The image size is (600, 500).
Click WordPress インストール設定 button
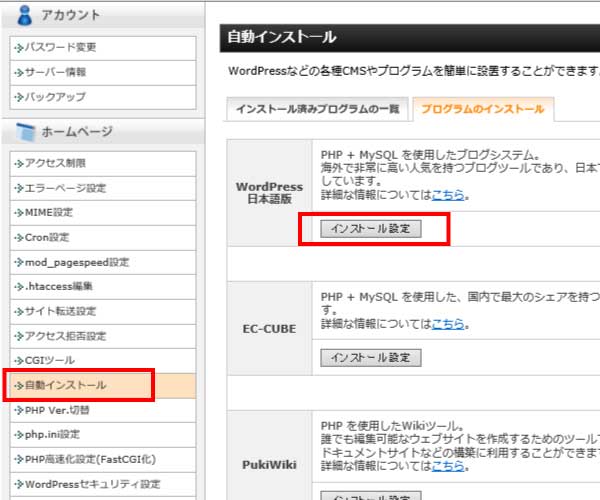[371, 229]
